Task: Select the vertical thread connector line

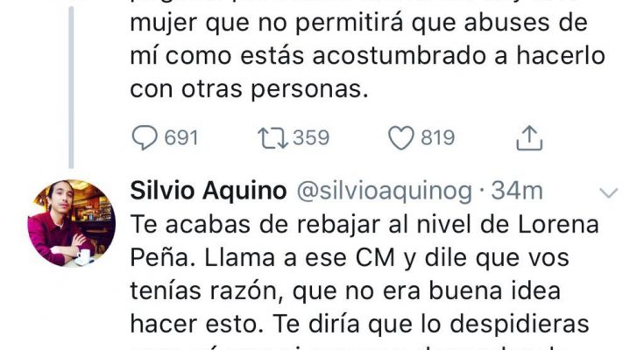Action: [x=72, y=87]
